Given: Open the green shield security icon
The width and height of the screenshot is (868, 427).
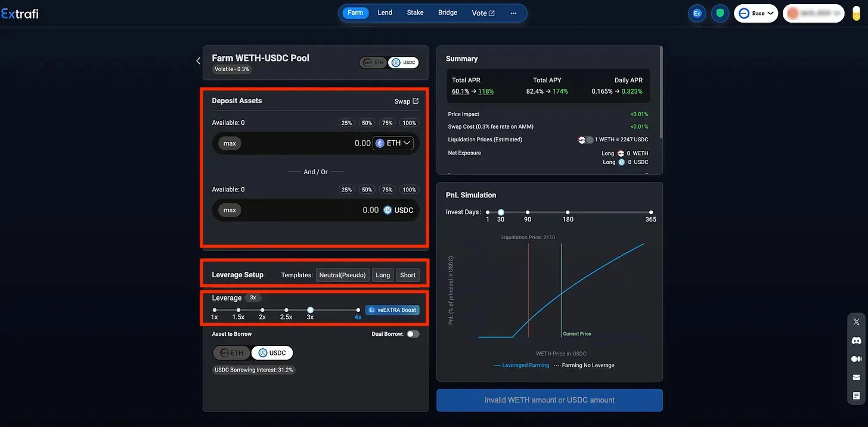Looking at the screenshot, I should coord(720,13).
